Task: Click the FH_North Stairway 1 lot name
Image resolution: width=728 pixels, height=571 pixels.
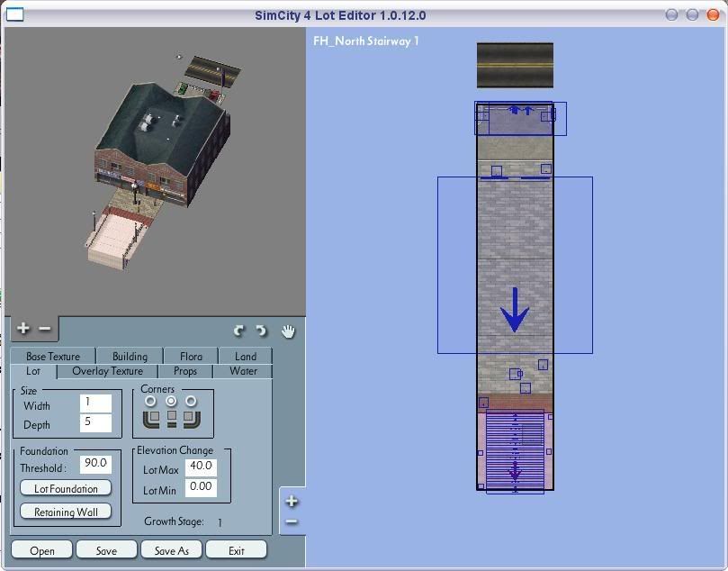Action: pyautogui.click(x=366, y=41)
